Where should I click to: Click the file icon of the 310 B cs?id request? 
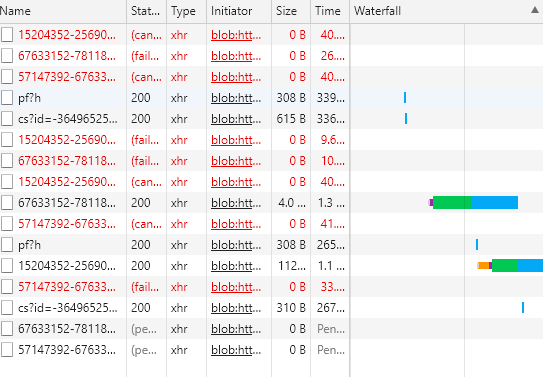coord(7,308)
